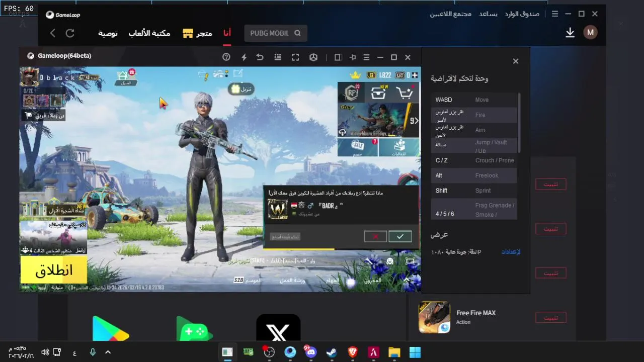Open File Explorer from the Windows taskbar
Viewport: 644px width, 362px height.
click(x=393, y=352)
